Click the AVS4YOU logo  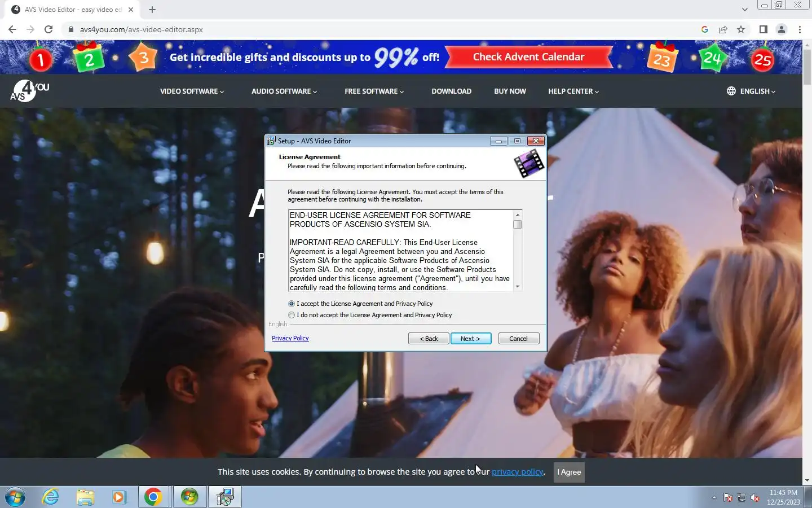[30, 90]
